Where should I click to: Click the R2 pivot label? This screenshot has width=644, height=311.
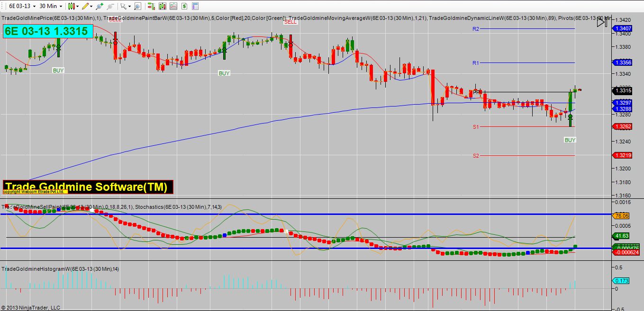[x=476, y=29]
